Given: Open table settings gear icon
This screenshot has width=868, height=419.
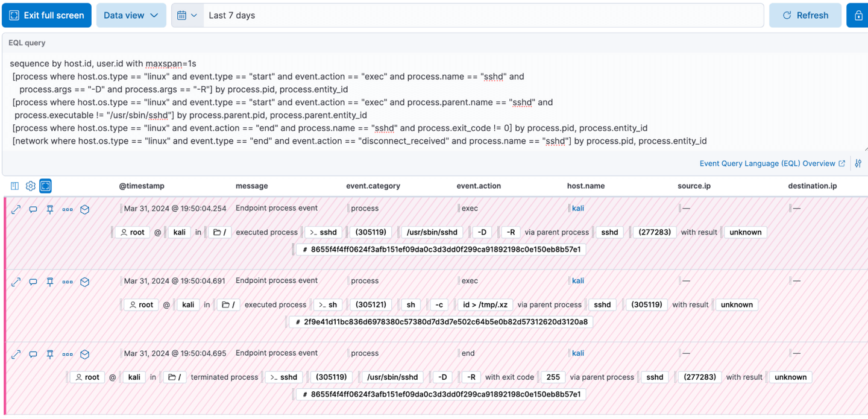Looking at the screenshot, I should 30,186.
